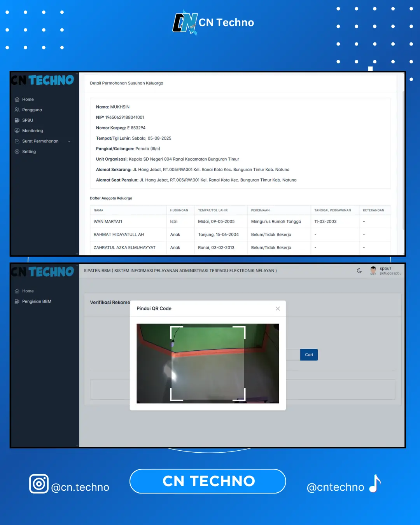Click the Instagram logo icon

click(x=39, y=484)
